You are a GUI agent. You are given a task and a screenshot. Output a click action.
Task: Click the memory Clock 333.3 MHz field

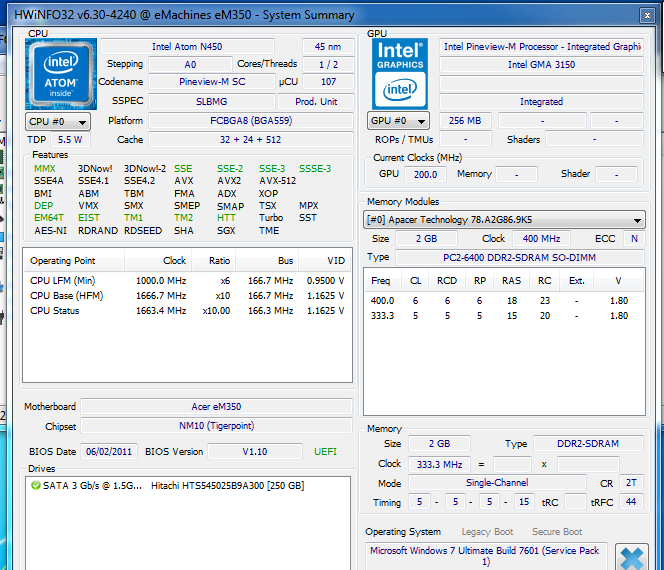pos(439,465)
